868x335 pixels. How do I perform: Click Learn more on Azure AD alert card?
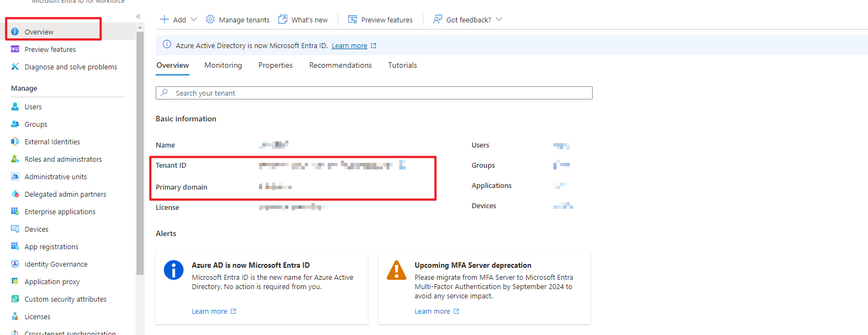click(214, 312)
